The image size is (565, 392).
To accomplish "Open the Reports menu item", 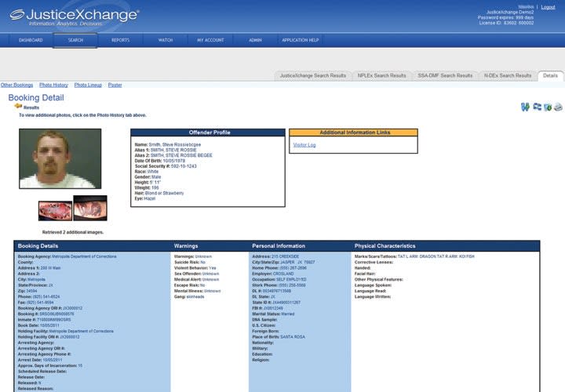I will click(x=120, y=40).
